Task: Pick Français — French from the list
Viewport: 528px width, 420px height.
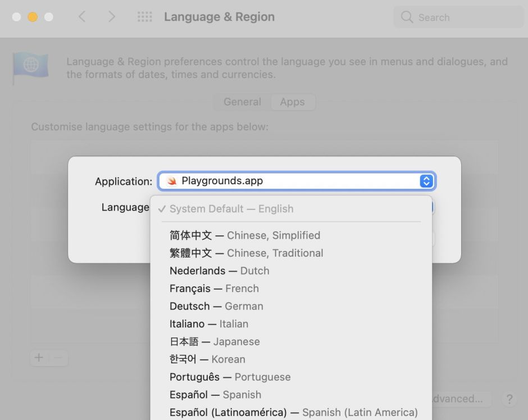Action: [214, 289]
